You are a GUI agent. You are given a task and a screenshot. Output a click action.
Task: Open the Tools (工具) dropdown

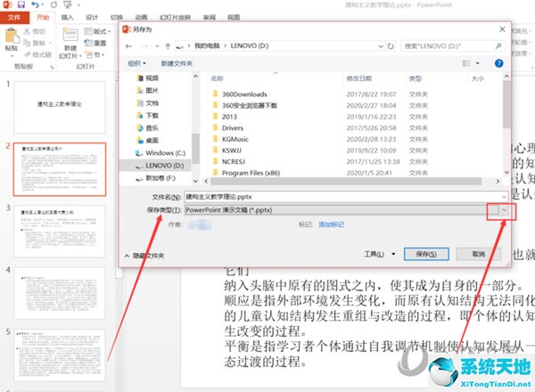tap(380, 254)
